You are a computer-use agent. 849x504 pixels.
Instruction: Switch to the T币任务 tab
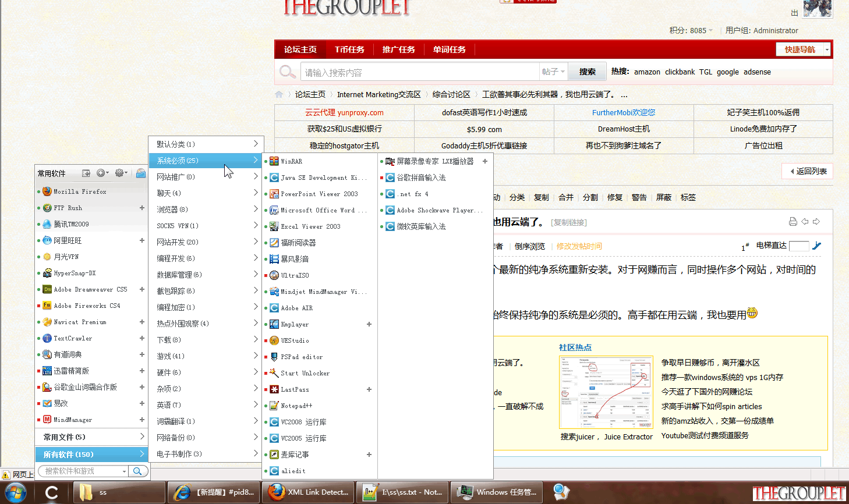click(349, 49)
